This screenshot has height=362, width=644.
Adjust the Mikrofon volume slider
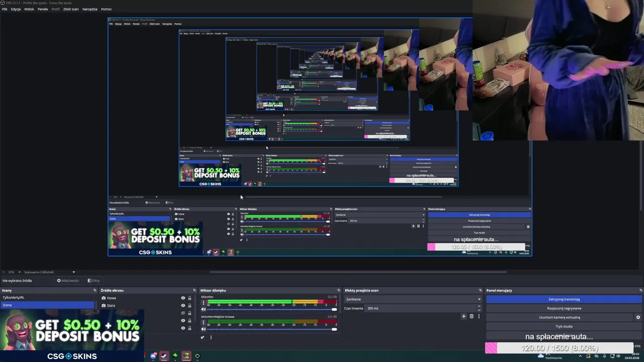(272, 309)
